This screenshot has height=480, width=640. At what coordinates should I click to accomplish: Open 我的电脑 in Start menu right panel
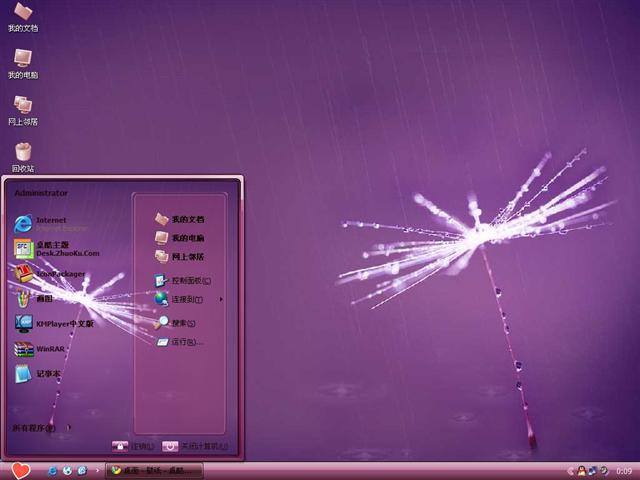pyautogui.click(x=180, y=238)
